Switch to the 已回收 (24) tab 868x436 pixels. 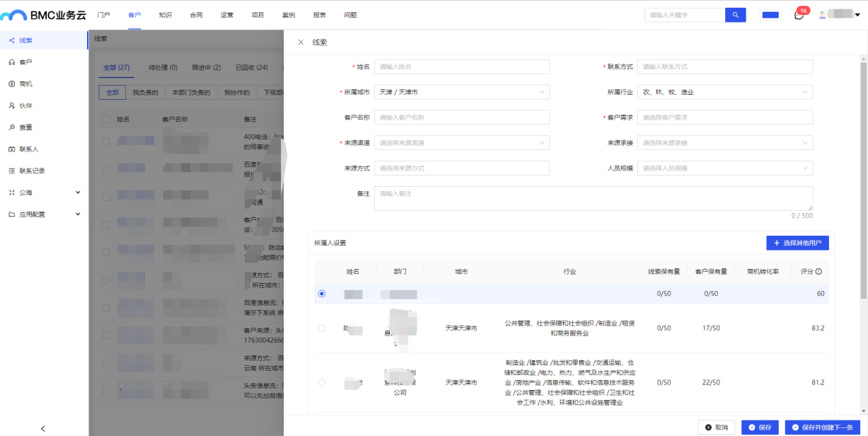point(252,68)
